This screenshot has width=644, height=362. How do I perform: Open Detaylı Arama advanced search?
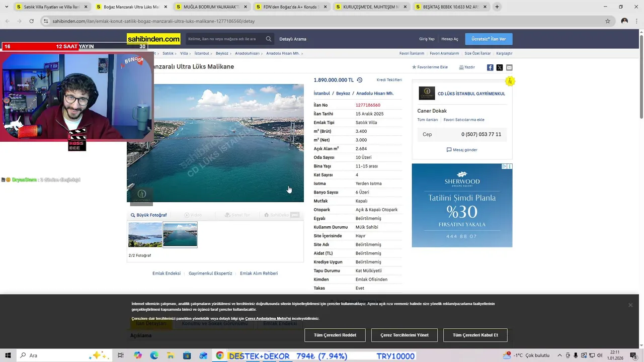(x=293, y=39)
